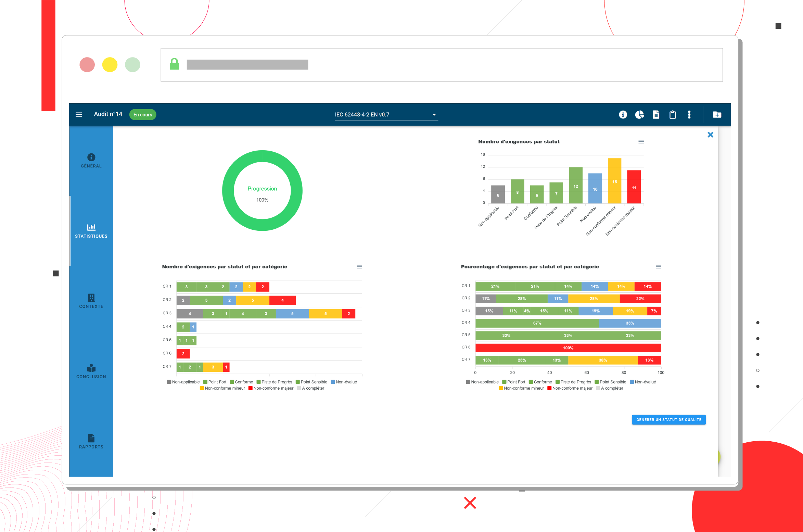
Task: Open menu for Nombre d'exigences par statut et par catégorie
Action: (x=359, y=267)
